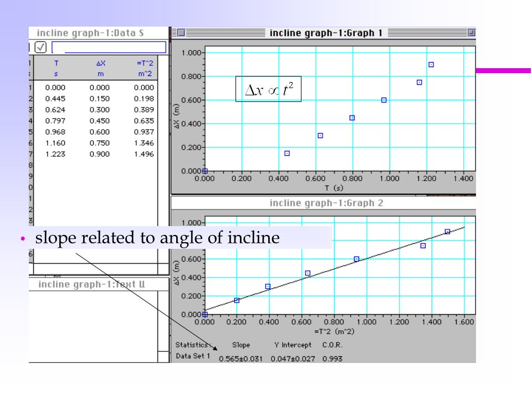
Task: Click the Graph 2 window title bar
Action: pos(323,203)
